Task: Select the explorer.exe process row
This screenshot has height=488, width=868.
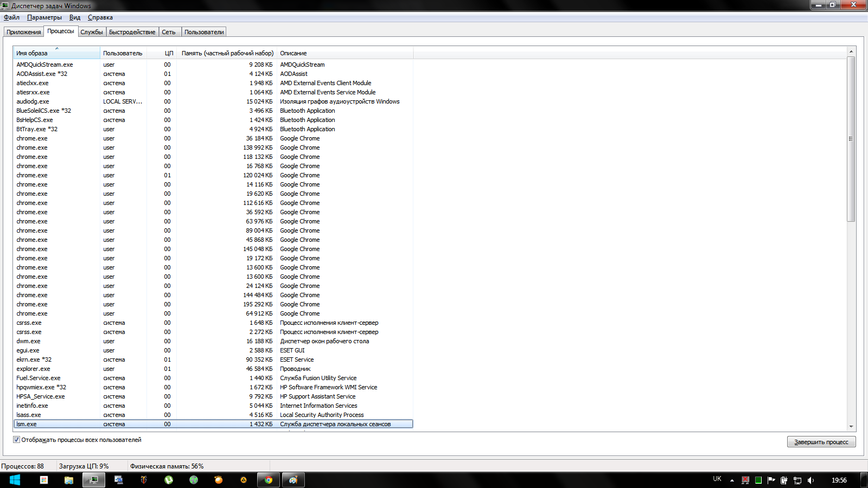Action: (33, 369)
